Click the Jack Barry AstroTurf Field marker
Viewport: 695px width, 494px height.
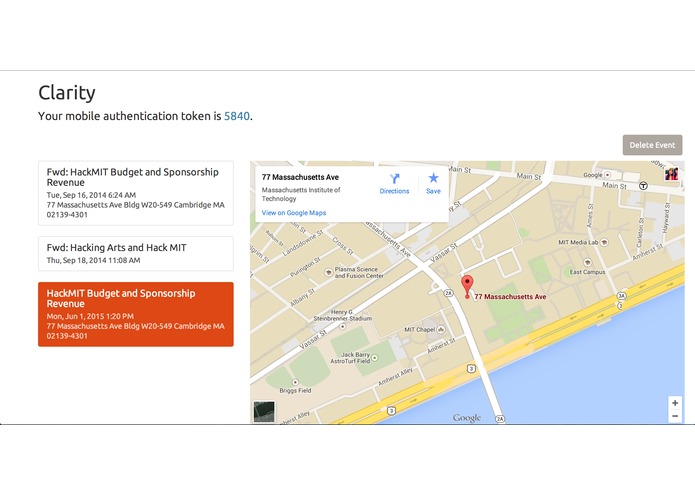(x=375, y=358)
